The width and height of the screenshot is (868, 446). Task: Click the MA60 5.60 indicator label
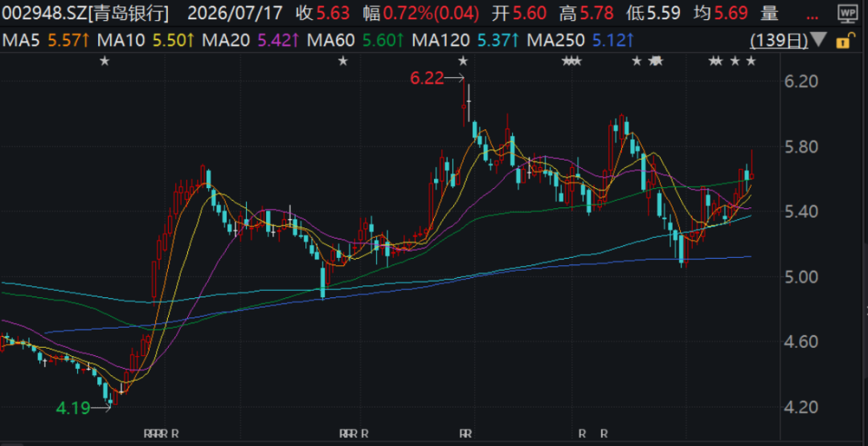click(356, 40)
